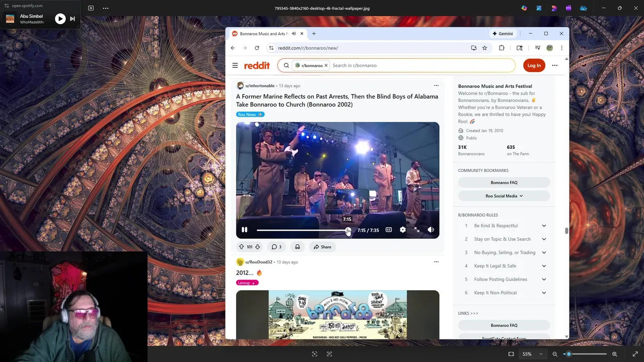Open Chrome media controls icon

point(537,48)
